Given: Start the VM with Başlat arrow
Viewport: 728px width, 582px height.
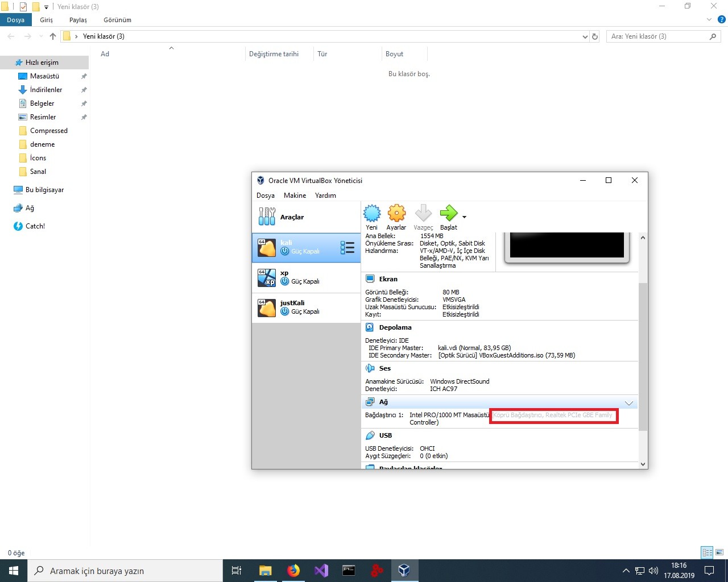Looking at the screenshot, I should click(448, 214).
